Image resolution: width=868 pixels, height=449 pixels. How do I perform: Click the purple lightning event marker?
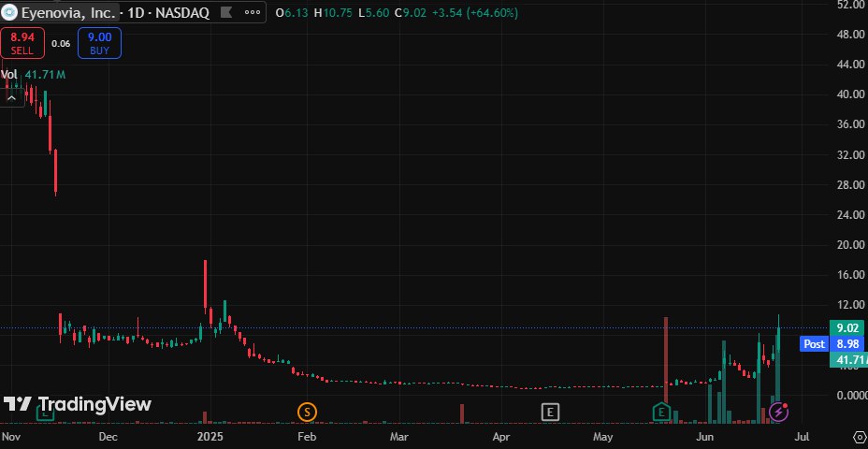tap(778, 412)
